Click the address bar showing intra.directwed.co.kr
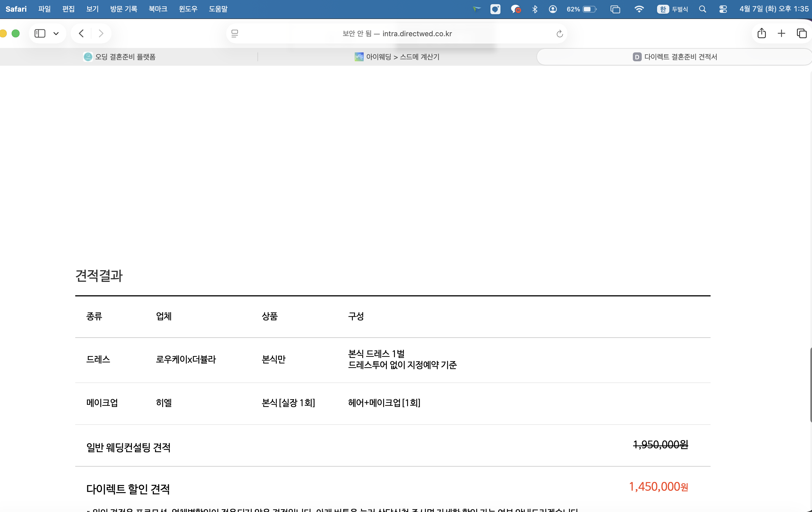The image size is (812, 512). point(397,33)
